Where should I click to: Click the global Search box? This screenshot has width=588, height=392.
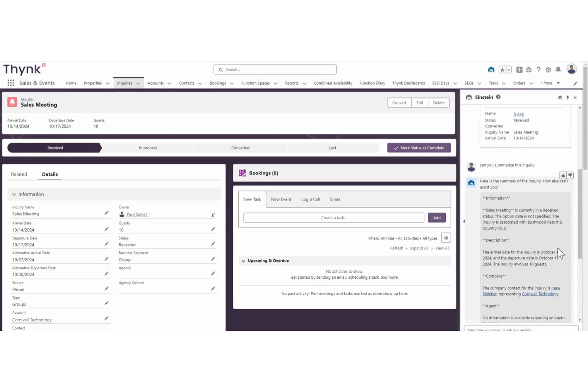[x=275, y=70]
